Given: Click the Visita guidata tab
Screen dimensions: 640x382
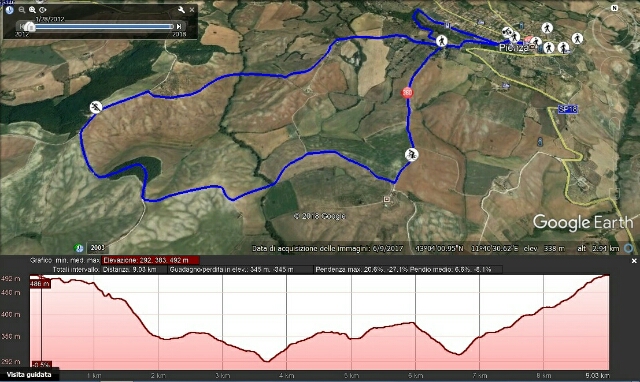Looking at the screenshot, I should click(x=29, y=375).
